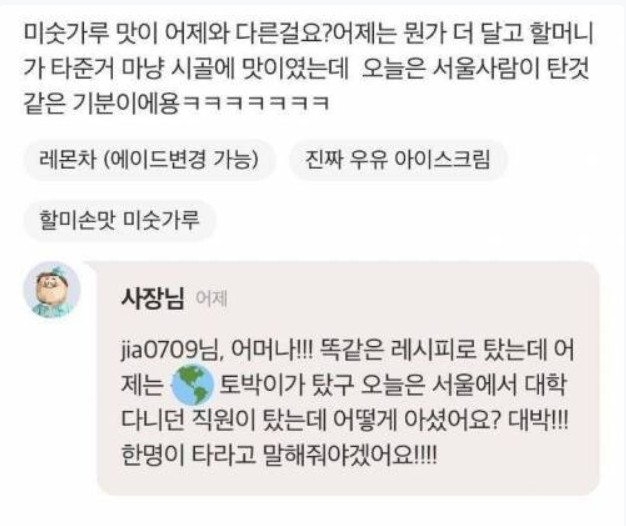Image resolution: width=626 pixels, height=526 pixels.
Task: Select the 진짜 우유 아이스크림 menu chip
Action: pyautogui.click(x=398, y=160)
